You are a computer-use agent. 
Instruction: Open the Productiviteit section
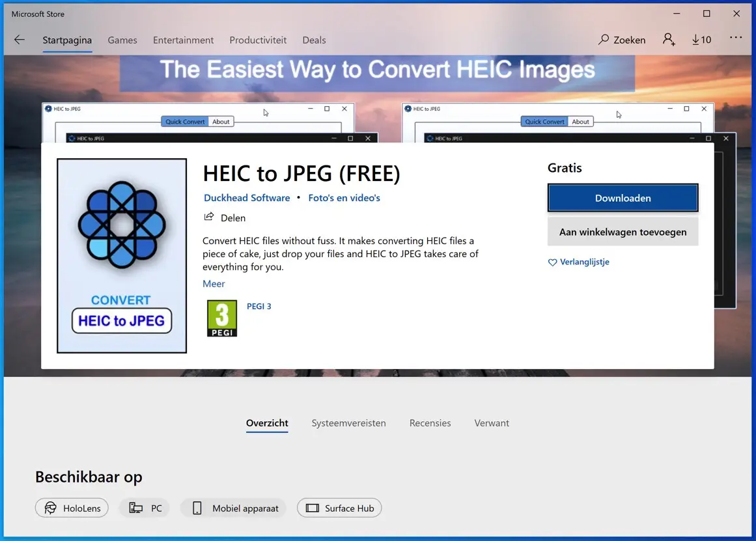coord(258,40)
